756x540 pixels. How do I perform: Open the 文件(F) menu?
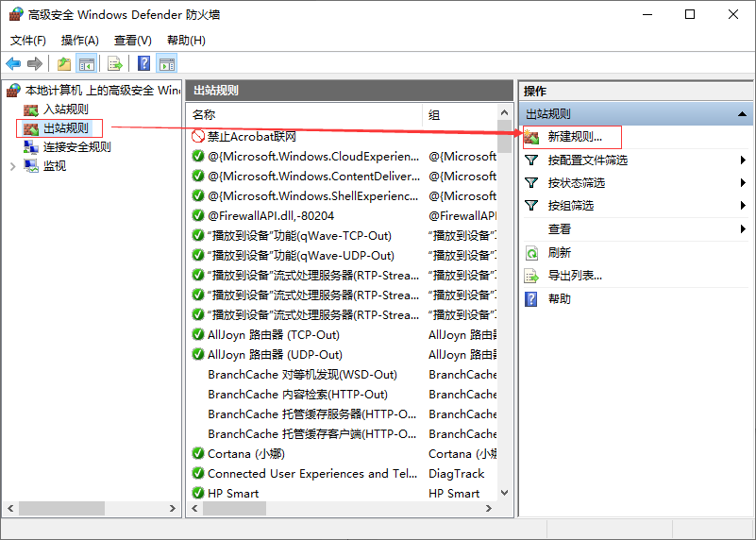click(28, 40)
